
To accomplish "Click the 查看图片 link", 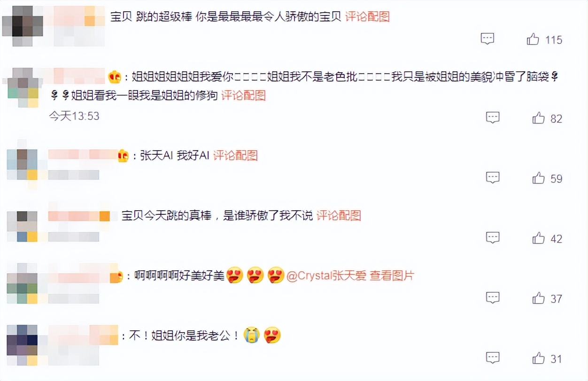I will pyautogui.click(x=392, y=276).
